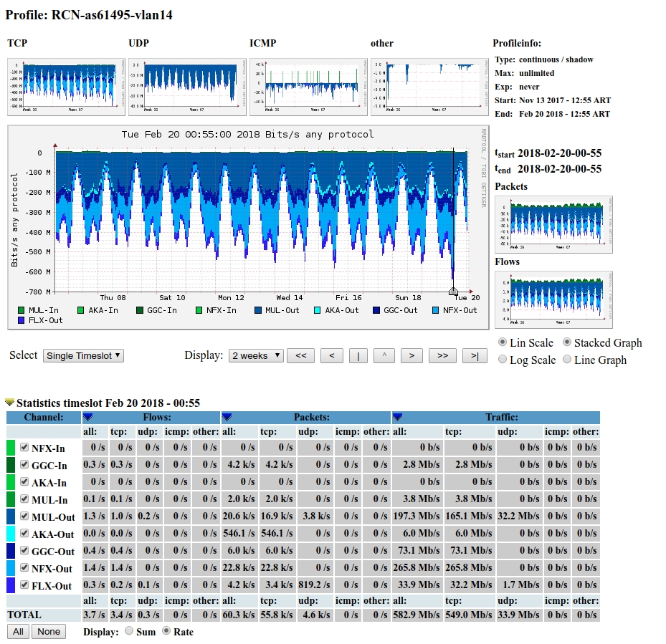Open the ICMP thumbnail graph
The width and height of the screenshot is (666, 644).
coord(307,87)
